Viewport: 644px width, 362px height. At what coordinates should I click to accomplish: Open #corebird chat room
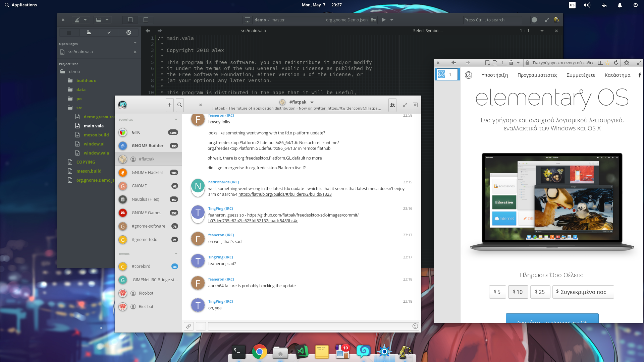[x=148, y=266]
